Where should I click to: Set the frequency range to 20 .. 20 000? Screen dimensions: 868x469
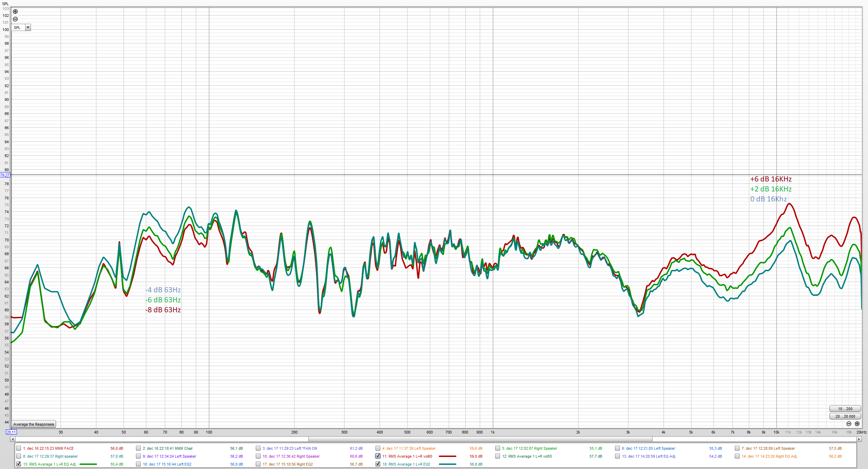click(845, 416)
